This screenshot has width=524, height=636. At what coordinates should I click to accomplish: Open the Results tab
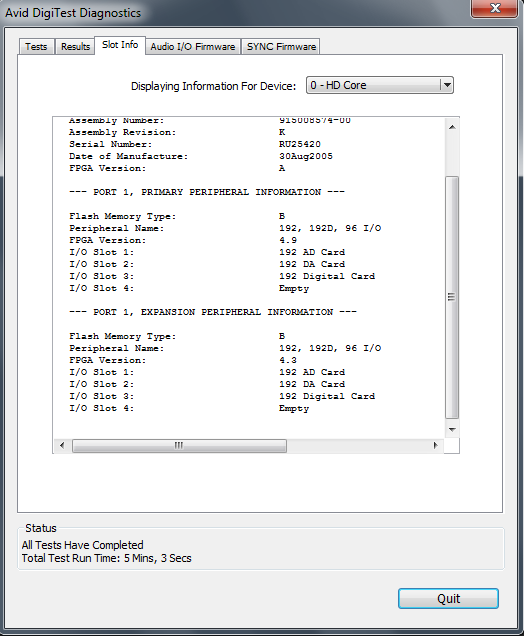[x=75, y=47]
